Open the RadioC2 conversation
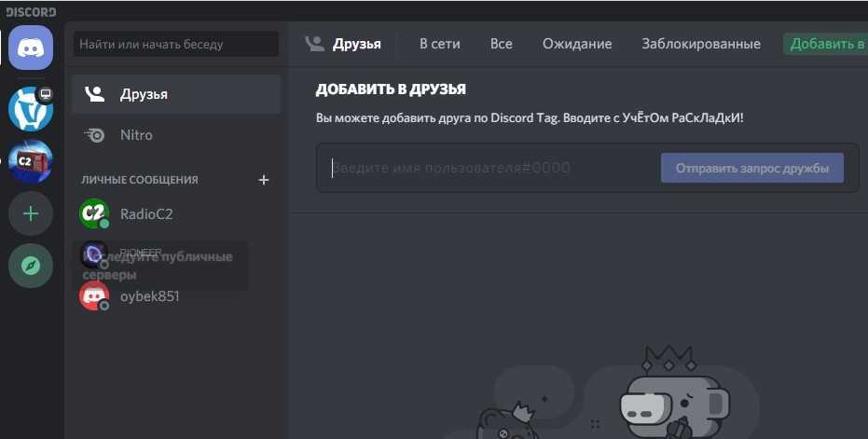This screenshot has height=439, width=868. (176, 213)
